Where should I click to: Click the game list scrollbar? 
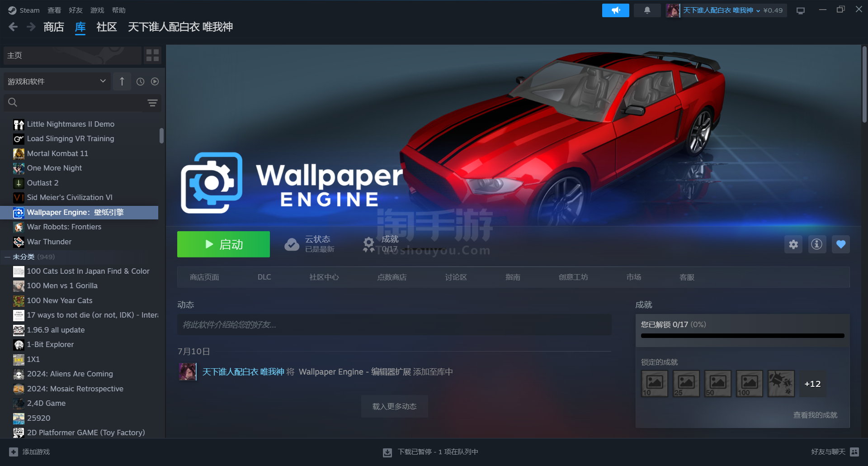(161, 136)
